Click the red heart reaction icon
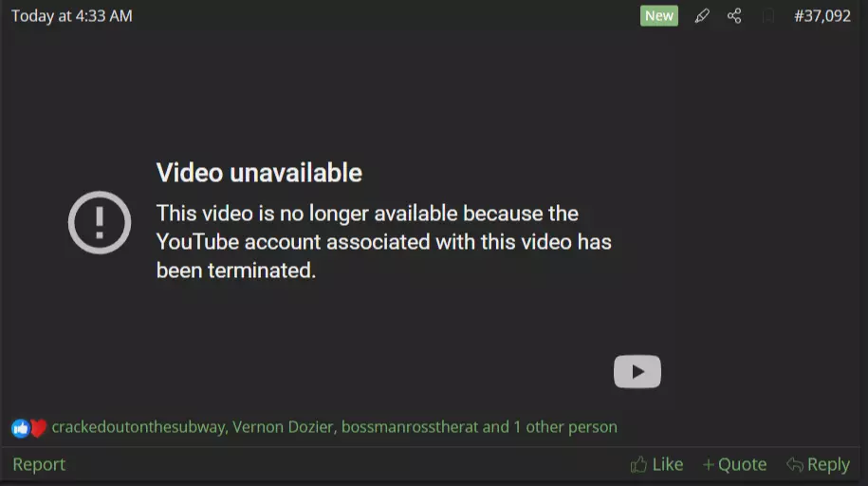The image size is (868, 486). tap(38, 428)
